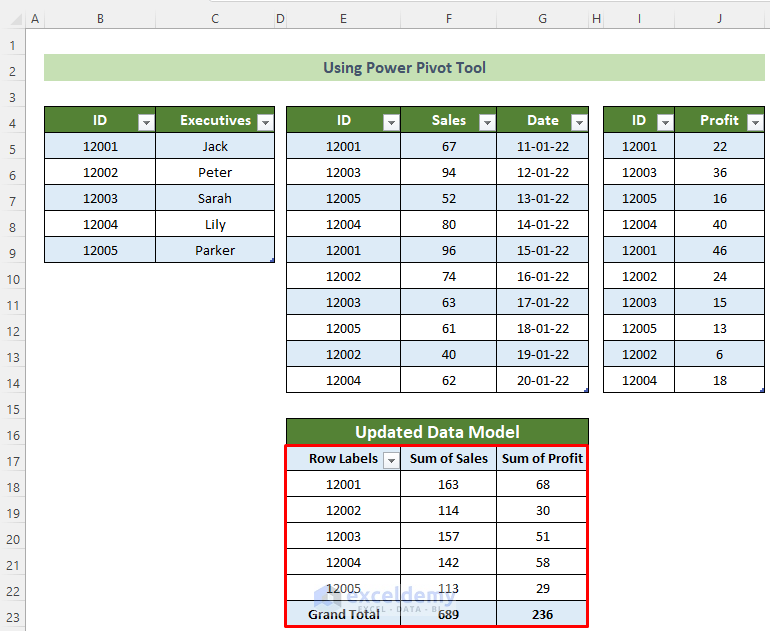Click the 'Sum of Profit' pivot header
The width and height of the screenshot is (770, 631).
click(542, 458)
